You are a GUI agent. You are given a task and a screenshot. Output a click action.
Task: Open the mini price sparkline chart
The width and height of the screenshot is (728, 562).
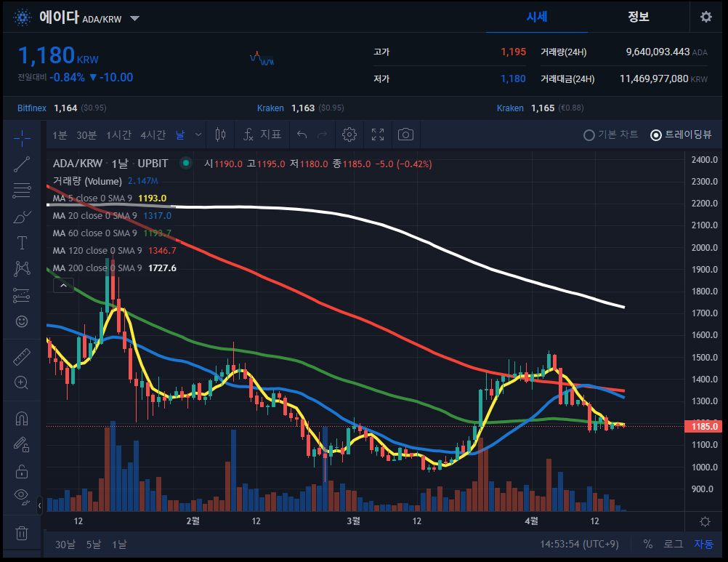coord(262,58)
